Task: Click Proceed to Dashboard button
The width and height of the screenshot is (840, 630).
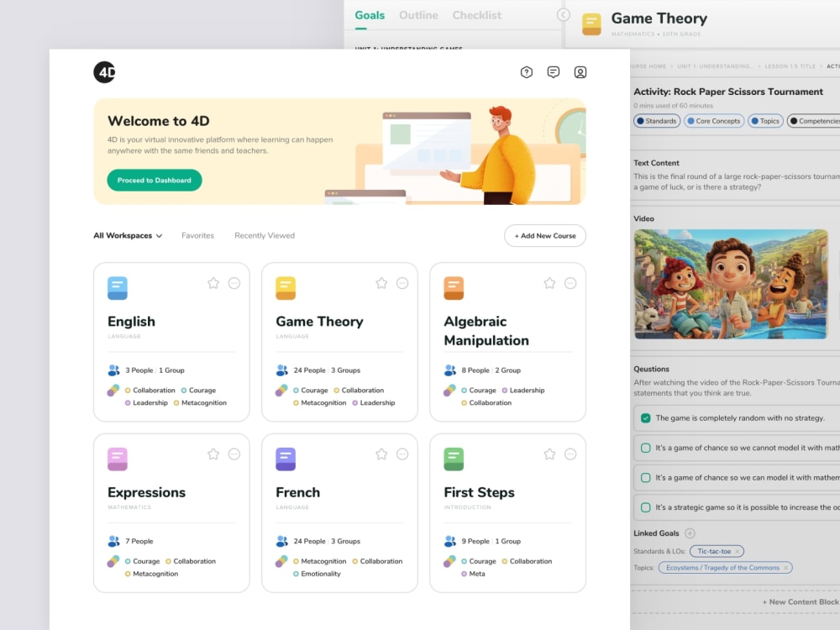Action: [155, 180]
